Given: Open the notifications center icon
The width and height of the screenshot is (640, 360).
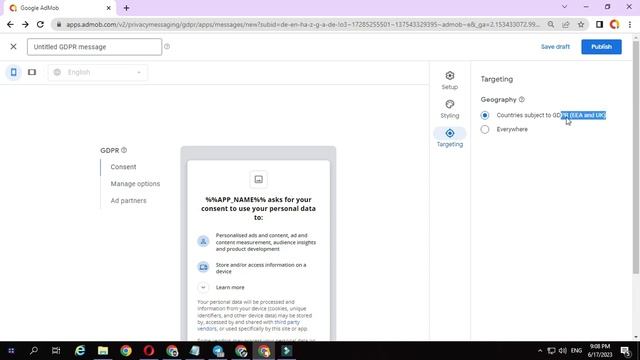Looking at the screenshot, I should coord(626,351).
